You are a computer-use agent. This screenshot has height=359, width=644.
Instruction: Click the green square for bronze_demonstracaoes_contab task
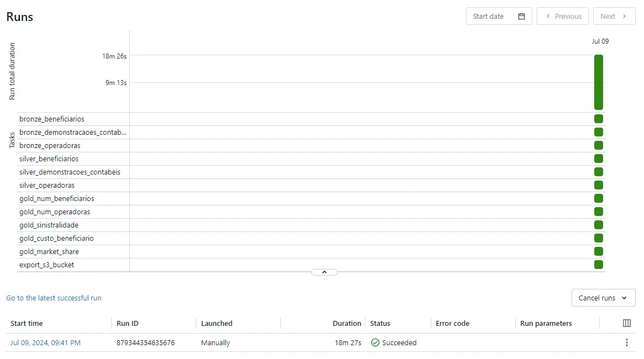pyautogui.click(x=599, y=132)
